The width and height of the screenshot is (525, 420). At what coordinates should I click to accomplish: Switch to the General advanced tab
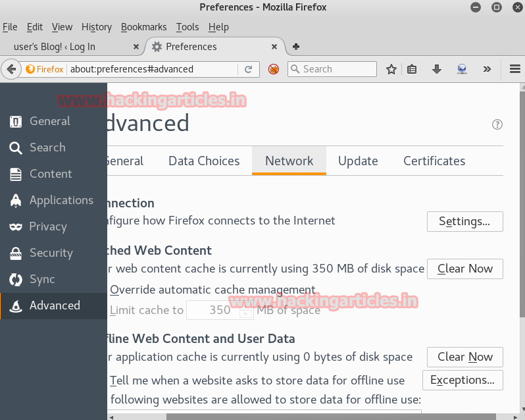pos(126,161)
